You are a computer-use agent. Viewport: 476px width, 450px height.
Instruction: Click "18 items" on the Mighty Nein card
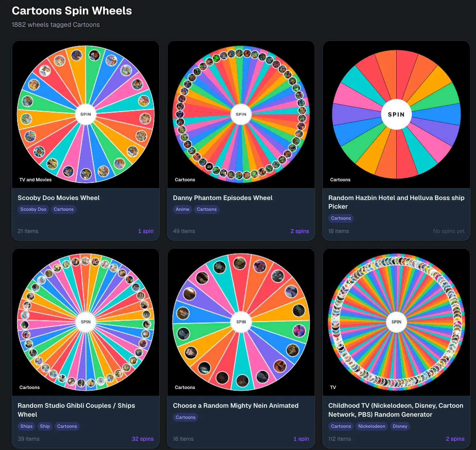tap(183, 439)
